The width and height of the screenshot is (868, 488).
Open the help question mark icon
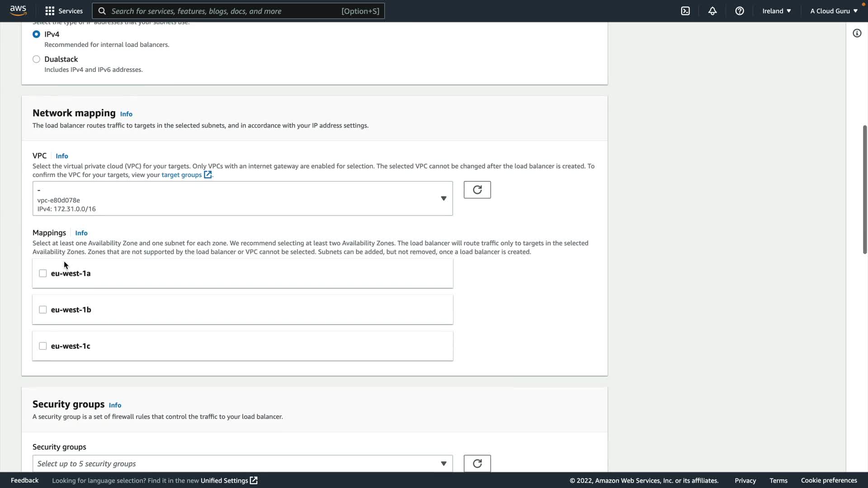coord(740,11)
